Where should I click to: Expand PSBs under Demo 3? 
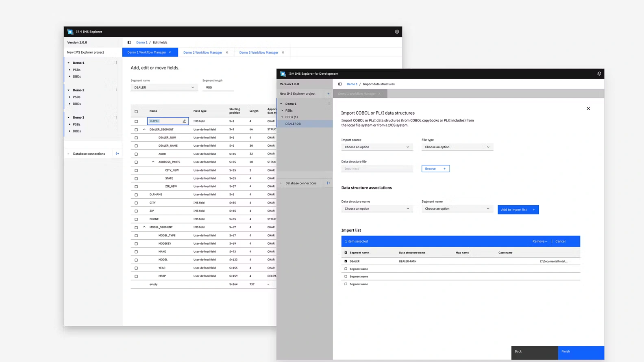pos(70,124)
